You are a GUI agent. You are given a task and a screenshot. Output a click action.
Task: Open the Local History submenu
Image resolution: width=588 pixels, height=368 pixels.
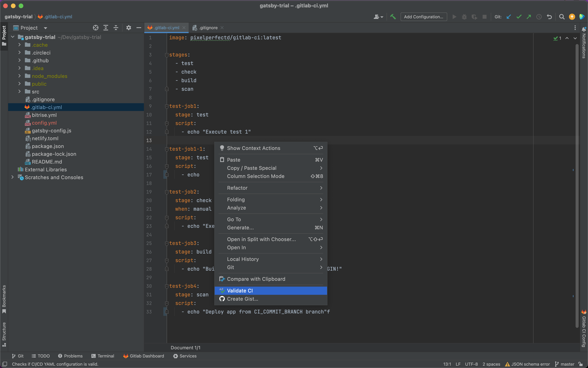pyautogui.click(x=271, y=259)
